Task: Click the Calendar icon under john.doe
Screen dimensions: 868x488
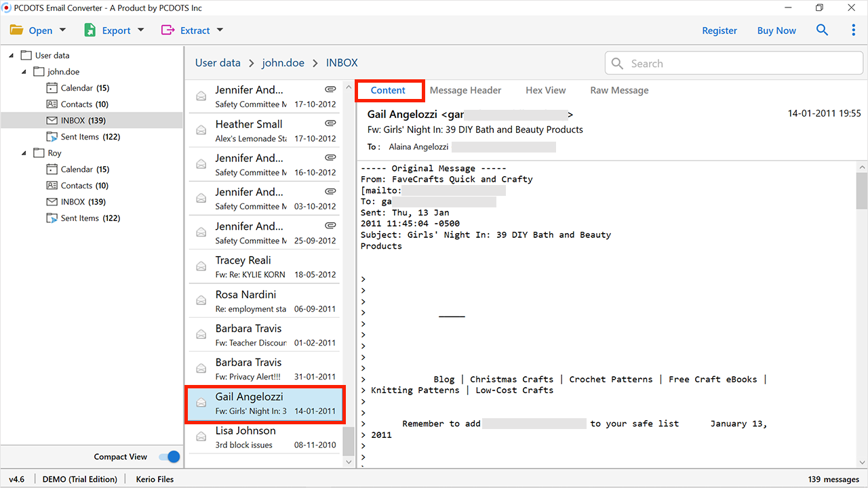Action: [52, 88]
